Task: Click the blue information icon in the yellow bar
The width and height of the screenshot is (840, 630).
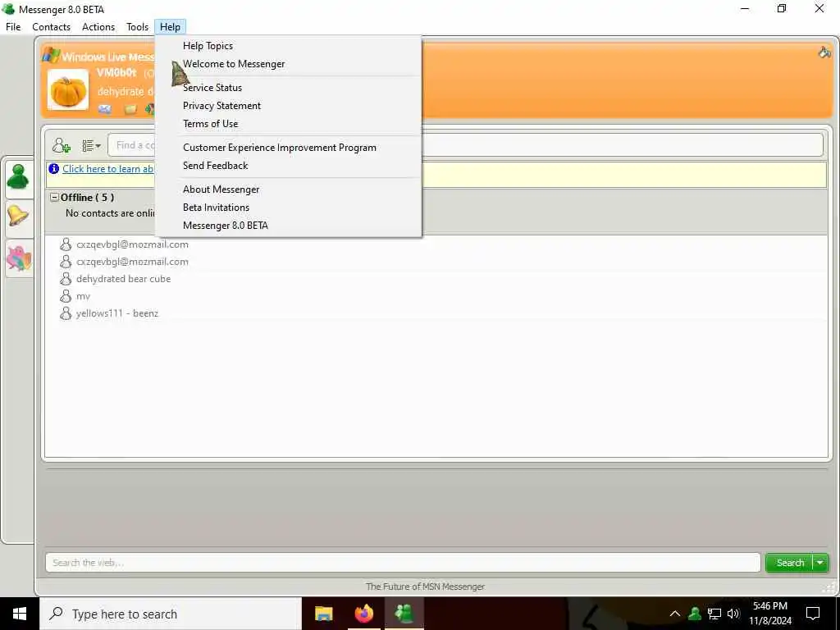Action: point(53,169)
